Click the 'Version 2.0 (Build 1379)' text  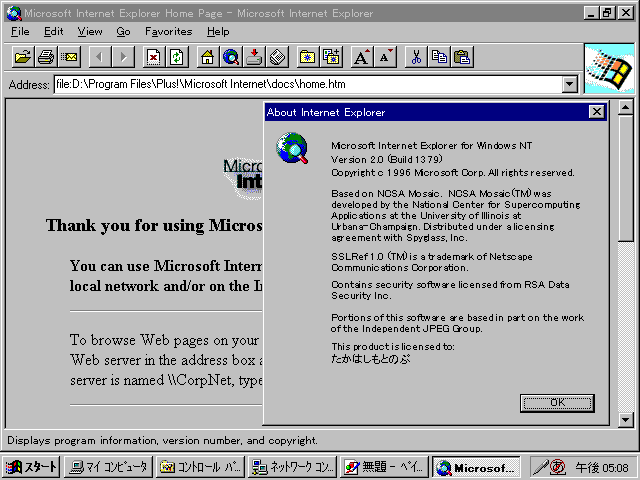coord(387,159)
